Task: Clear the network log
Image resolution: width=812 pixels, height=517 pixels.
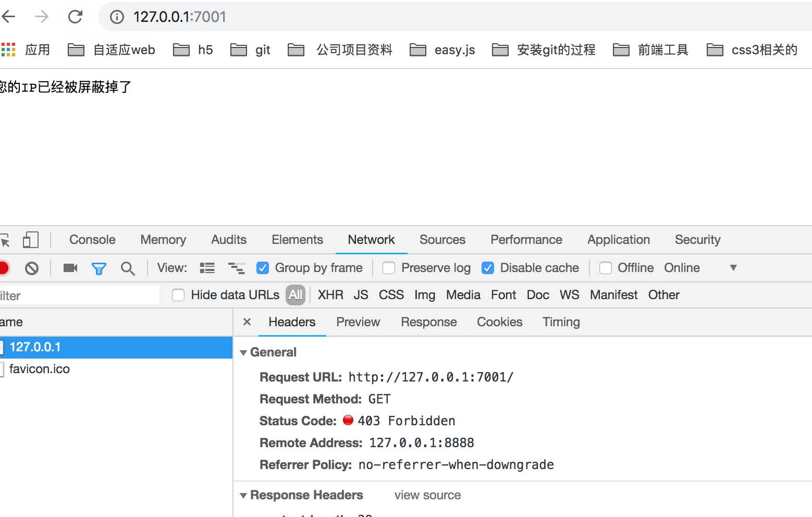Action: [32, 268]
